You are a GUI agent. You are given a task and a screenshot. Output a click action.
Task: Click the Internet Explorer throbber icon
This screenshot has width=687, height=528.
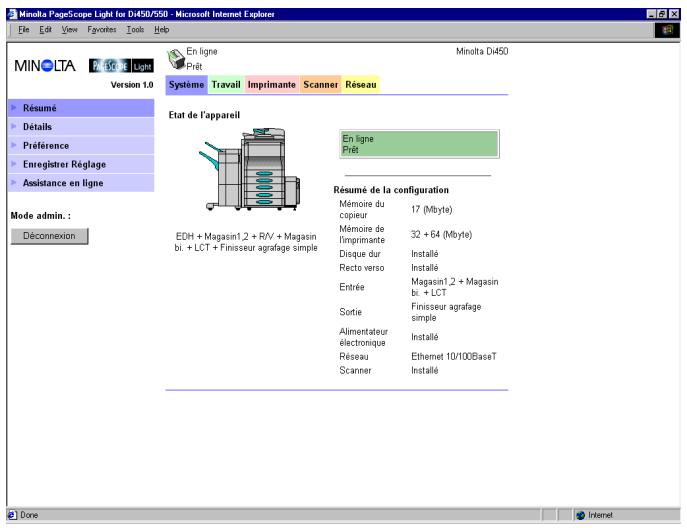pos(667,30)
